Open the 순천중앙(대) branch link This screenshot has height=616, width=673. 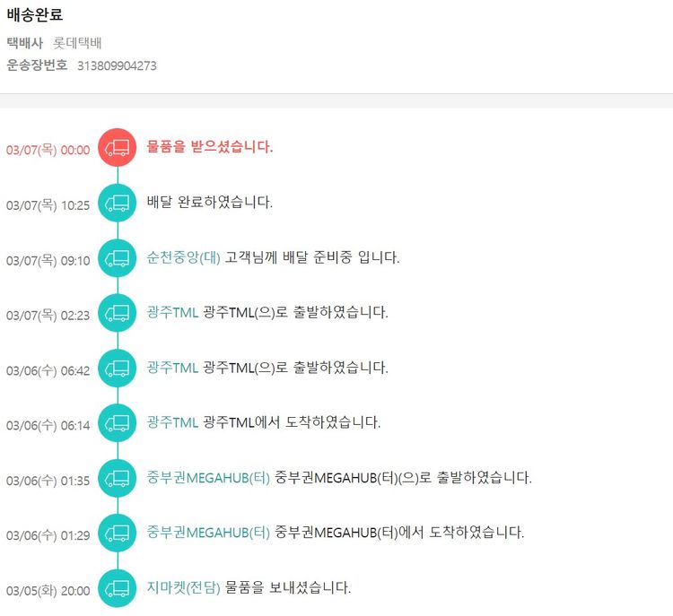[183, 257]
